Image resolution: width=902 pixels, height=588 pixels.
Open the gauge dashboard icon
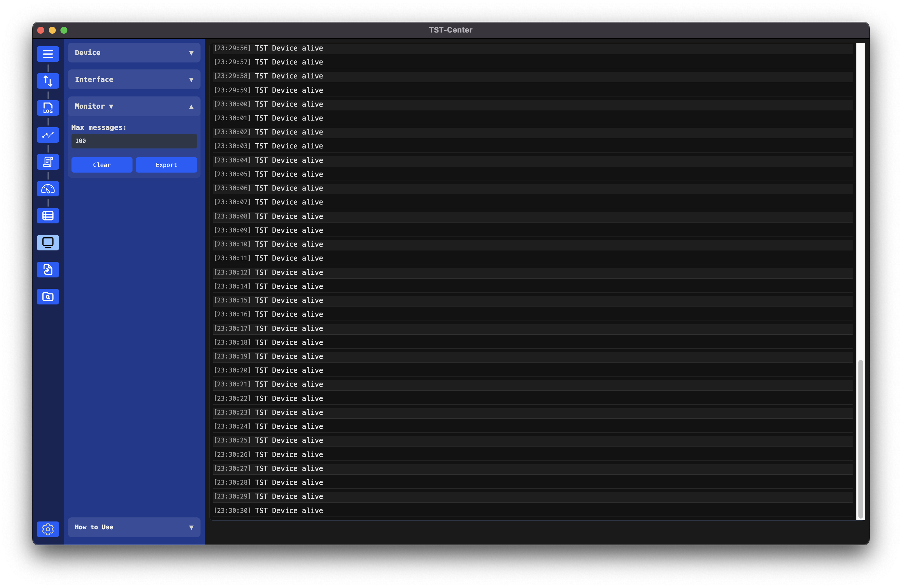pos(48,189)
